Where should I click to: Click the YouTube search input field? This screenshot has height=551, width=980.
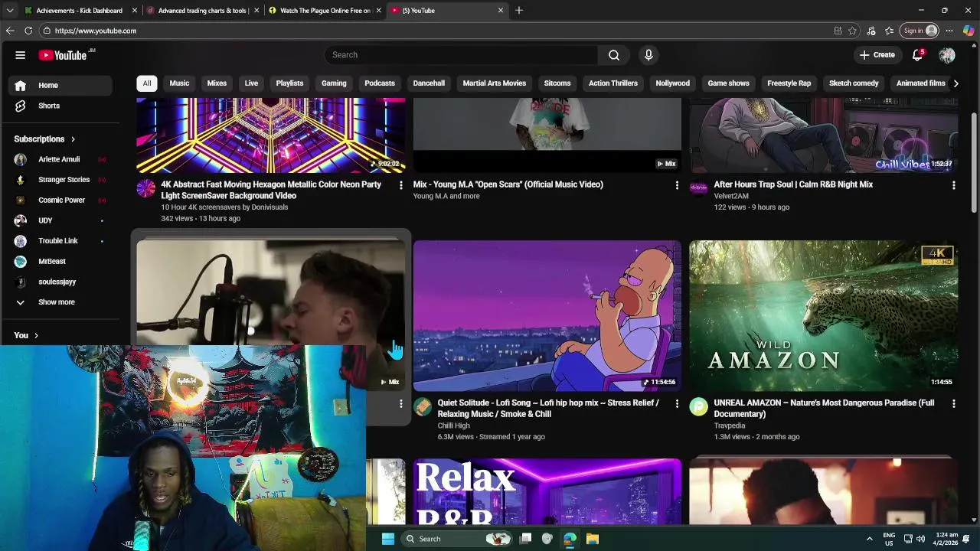pyautogui.click(x=462, y=55)
